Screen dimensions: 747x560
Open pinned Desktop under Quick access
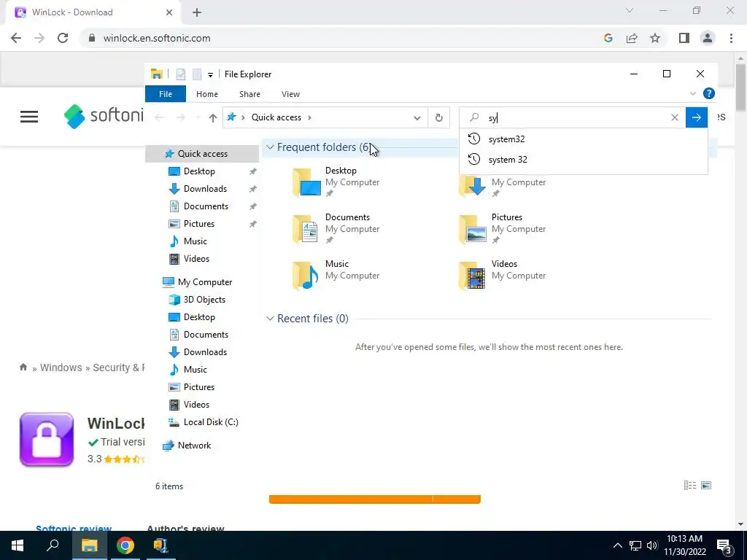pyautogui.click(x=198, y=171)
